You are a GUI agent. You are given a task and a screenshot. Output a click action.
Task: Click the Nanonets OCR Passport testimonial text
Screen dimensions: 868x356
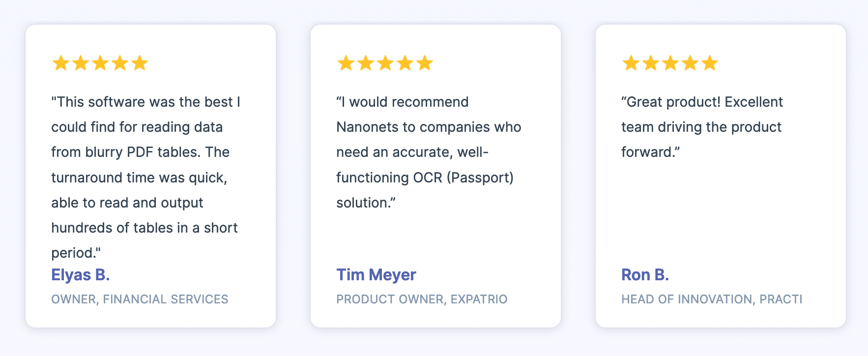click(428, 152)
